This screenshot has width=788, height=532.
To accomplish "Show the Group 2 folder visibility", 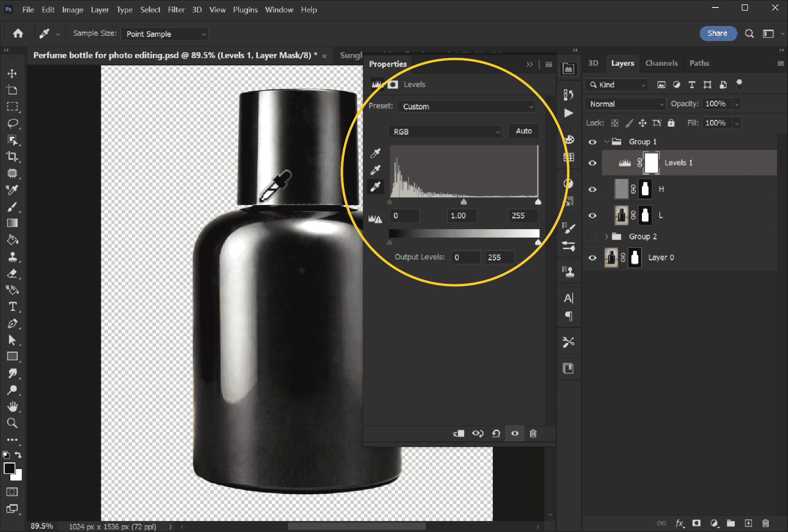I will pyautogui.click(x=592, y=237).
